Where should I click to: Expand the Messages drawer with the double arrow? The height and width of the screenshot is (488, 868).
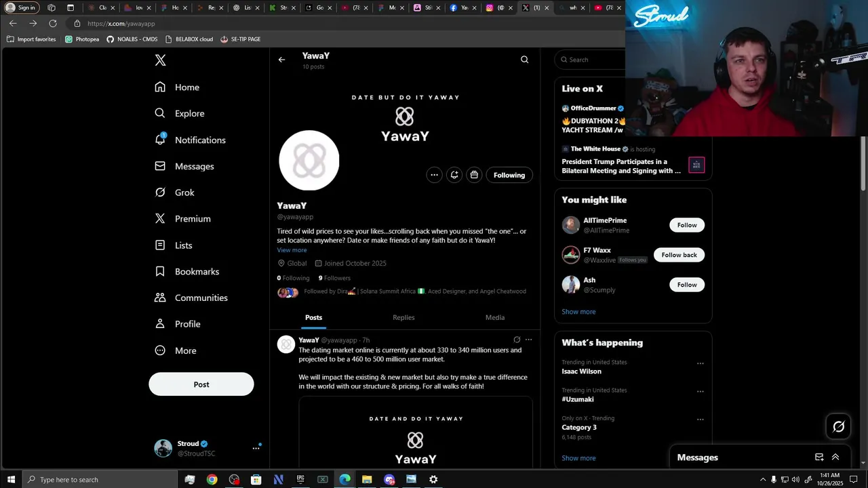pos(835,457)
